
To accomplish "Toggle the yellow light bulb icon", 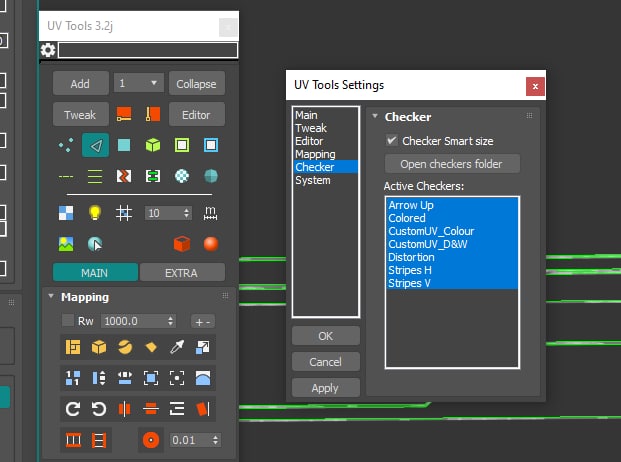I will click(95, 213).
